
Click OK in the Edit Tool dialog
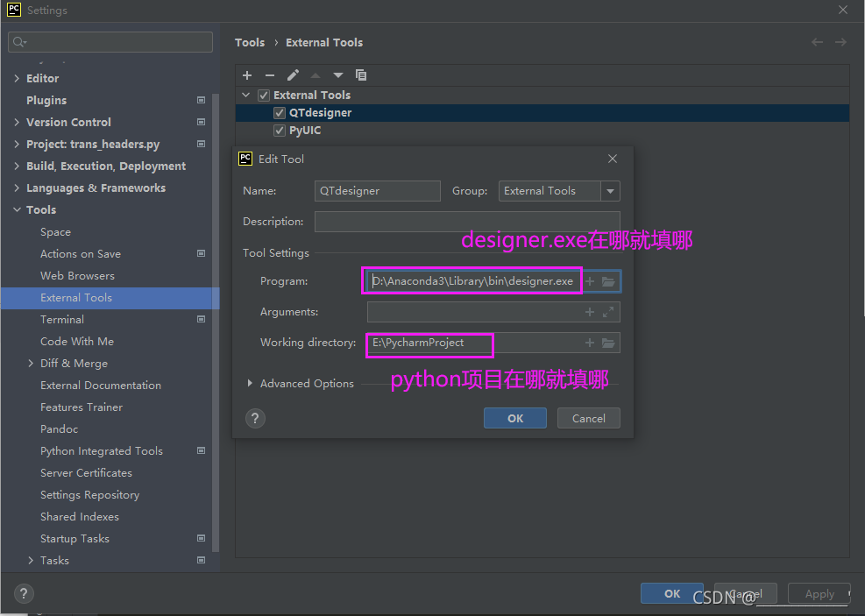point(515,418)
